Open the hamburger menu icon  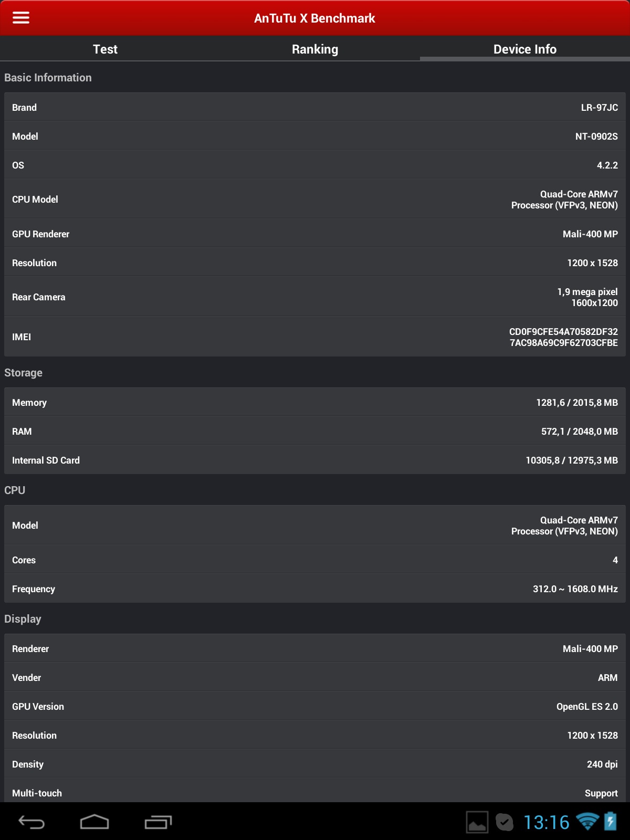21,18
